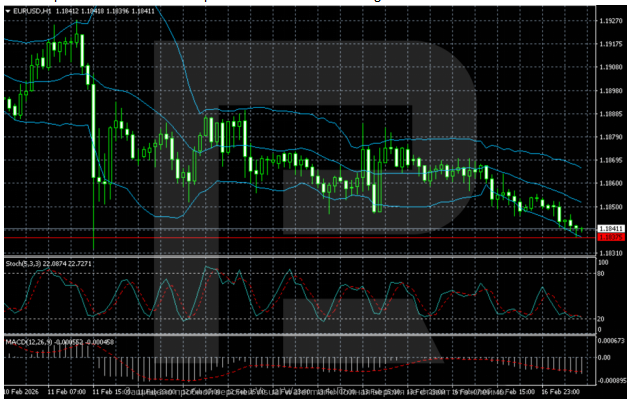Screen dimensions: 630x403
Task: Click divider between price chart and Stochastic
Action: [300, 256]
